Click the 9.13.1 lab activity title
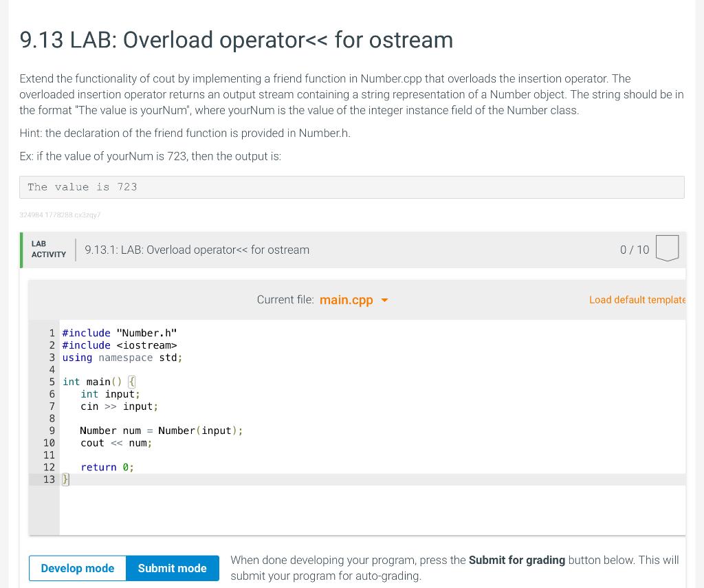Image resolution: width=704 pixels, height=588 pixels. (197, 250)
